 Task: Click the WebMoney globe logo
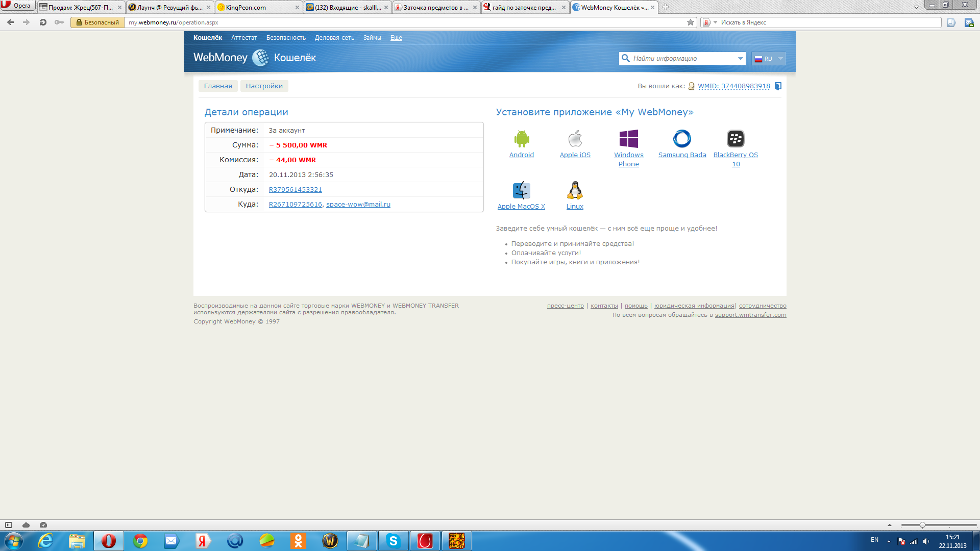pos(260,58)
